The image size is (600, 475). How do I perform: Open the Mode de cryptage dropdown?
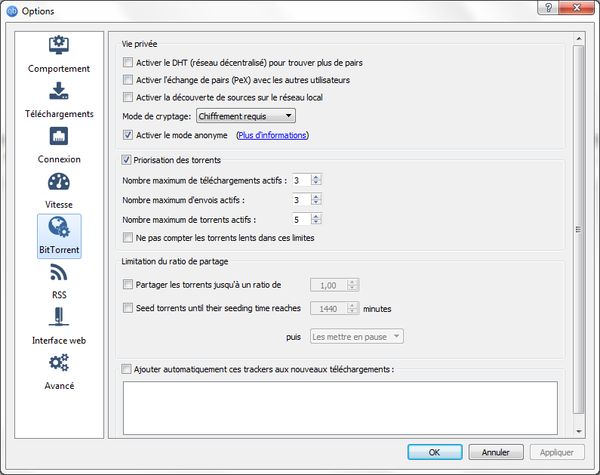(246, 116)
